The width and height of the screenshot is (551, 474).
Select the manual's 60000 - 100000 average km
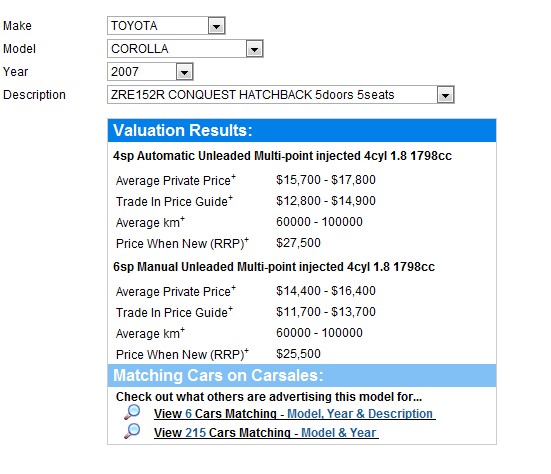pyautogui.click(x=319, y=333)
